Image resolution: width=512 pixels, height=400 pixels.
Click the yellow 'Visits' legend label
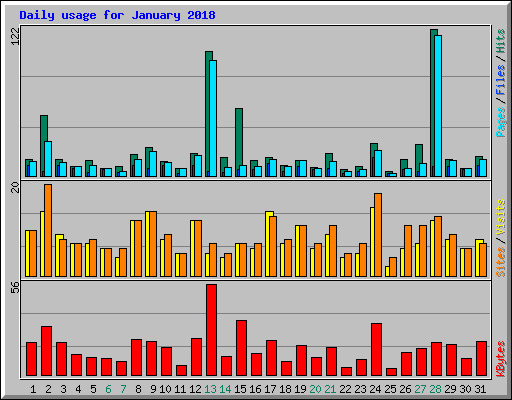pos(501,218)
